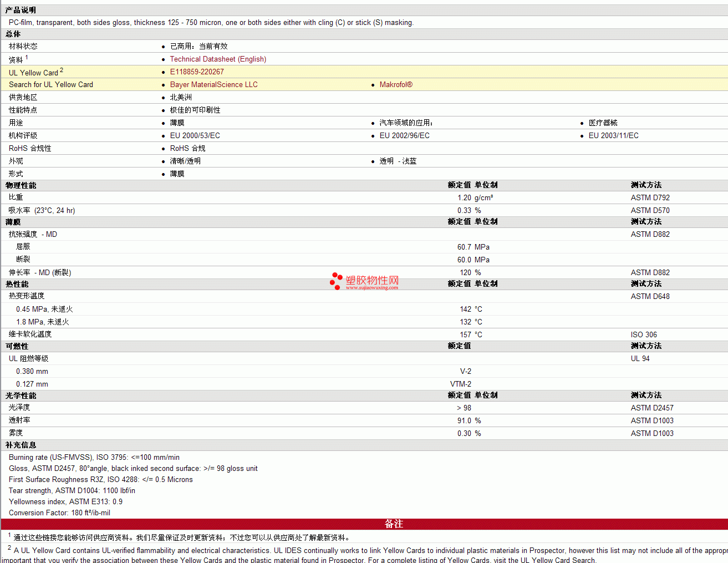
Task: Click the red 备注 notes banner
Action: 364,524
